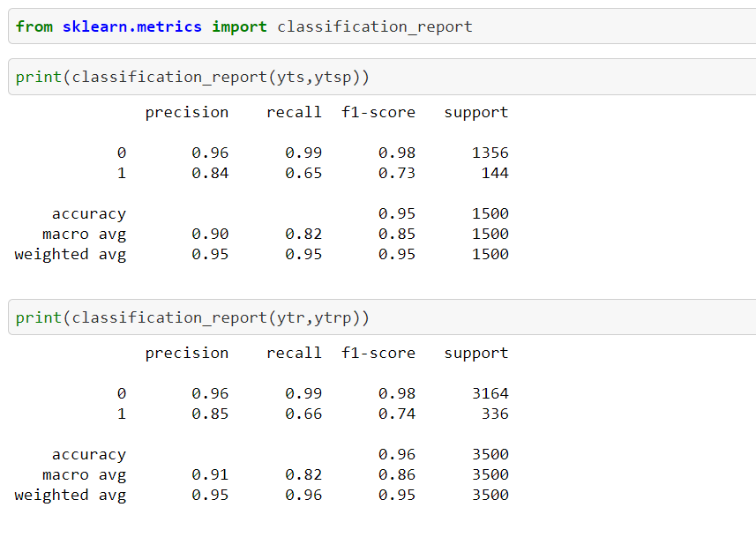Click the accuracy row label in first report
The height and width of the screenshot is (537, 756).
[89, 214]
